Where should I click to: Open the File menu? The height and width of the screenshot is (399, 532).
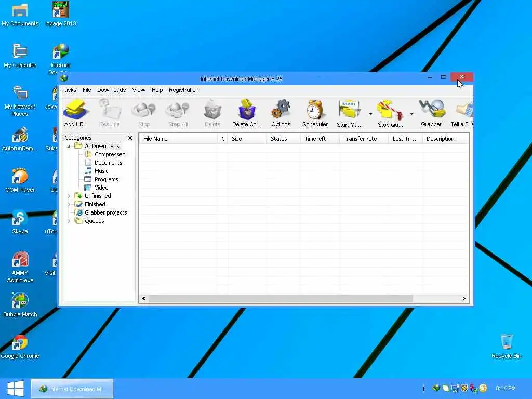point(87,90)
